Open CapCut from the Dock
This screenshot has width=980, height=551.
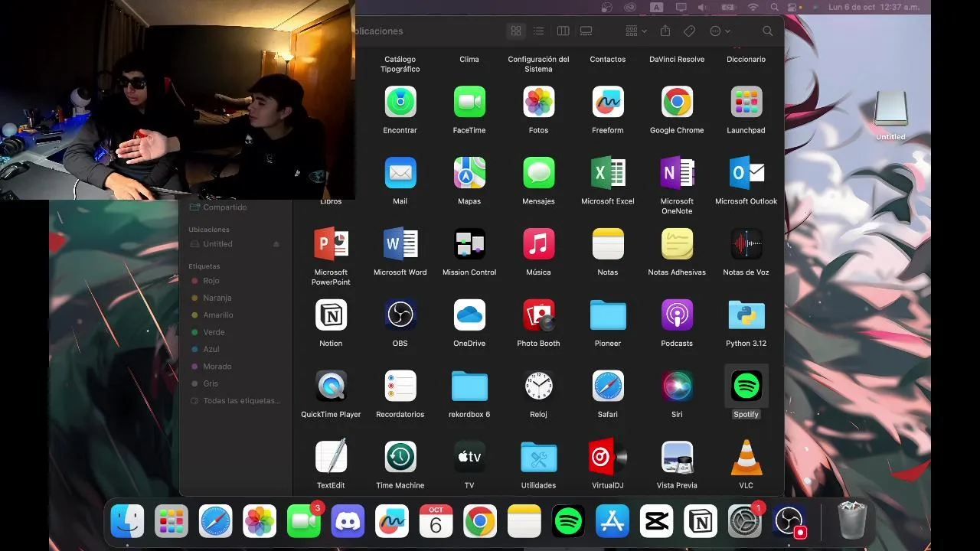656,522
